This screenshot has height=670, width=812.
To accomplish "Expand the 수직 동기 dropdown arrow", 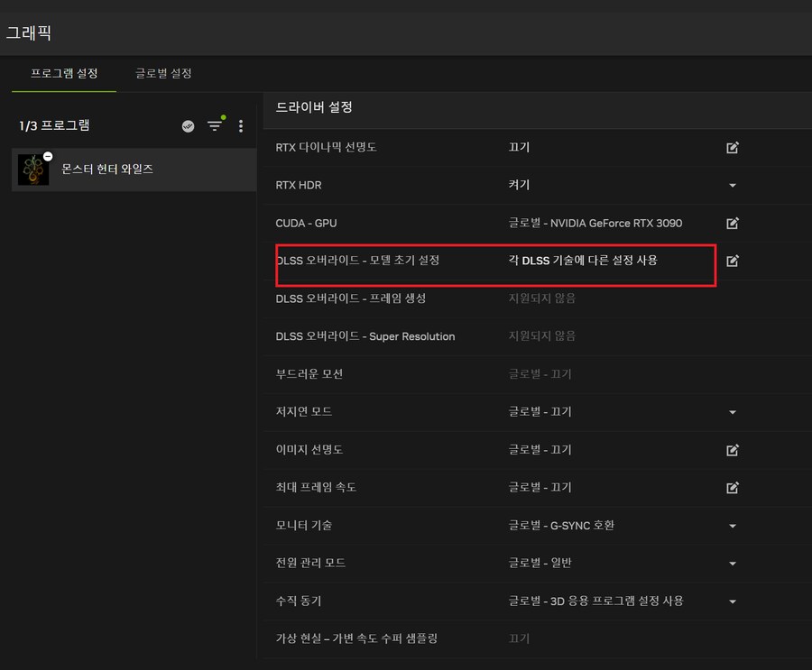I will click(733, 601).
